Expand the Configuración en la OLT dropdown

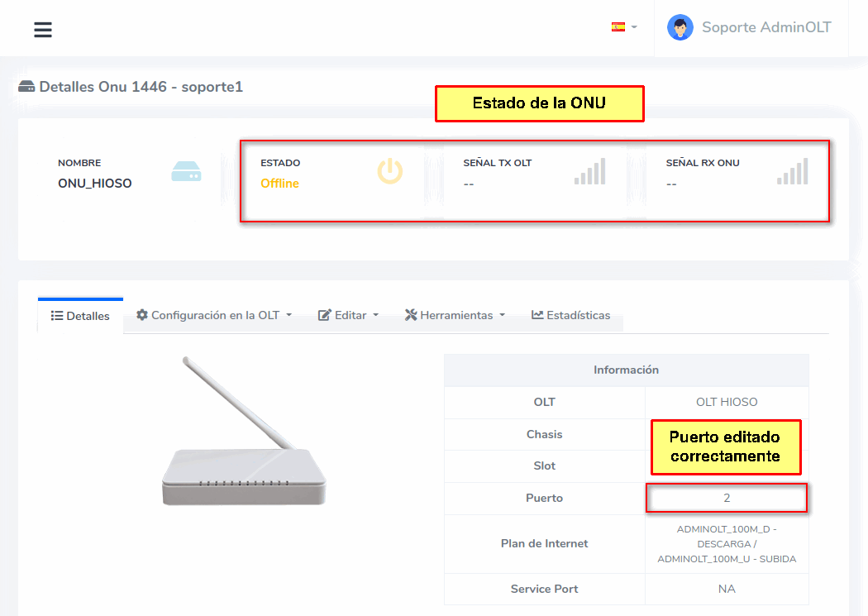pos(214,315)
